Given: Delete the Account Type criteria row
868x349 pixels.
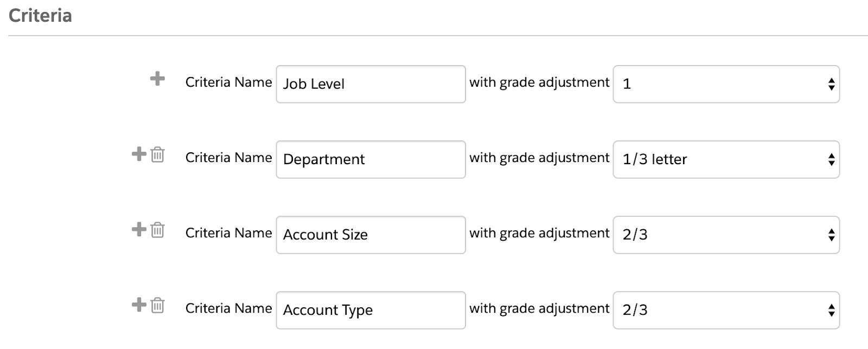Looking at the screenshot, I should tap(157, 306).
